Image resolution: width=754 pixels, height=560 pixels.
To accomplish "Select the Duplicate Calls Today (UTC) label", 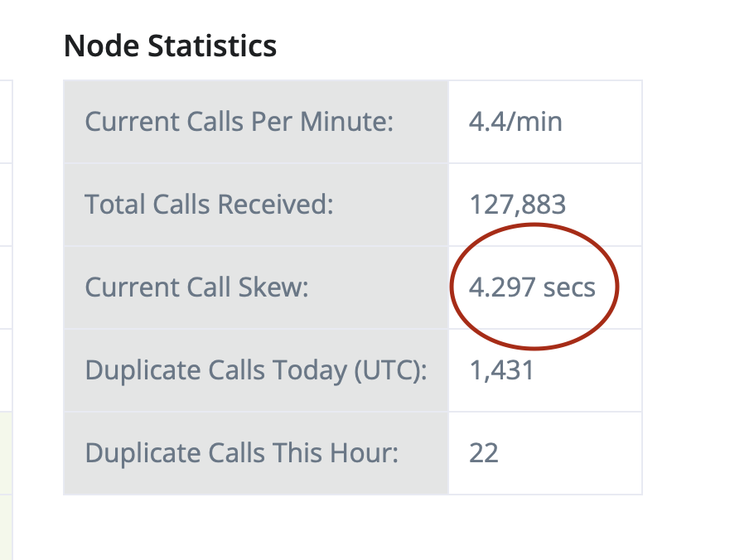I will [x=256, y=370].
